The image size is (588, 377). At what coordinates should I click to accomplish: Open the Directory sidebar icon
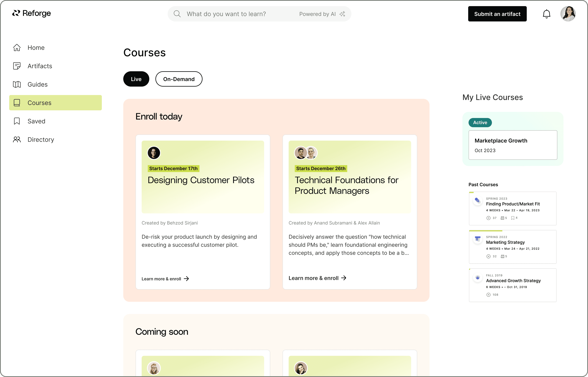point(17,139)
